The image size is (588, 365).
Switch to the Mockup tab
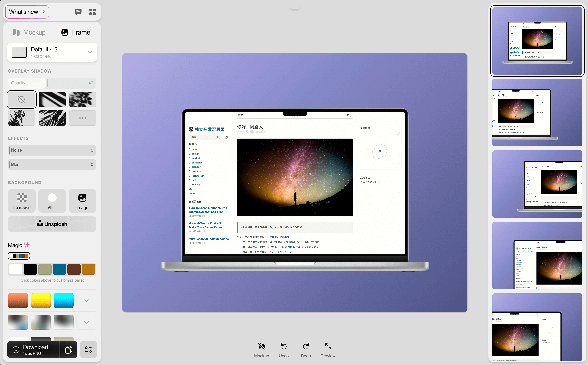click(29, 32)
